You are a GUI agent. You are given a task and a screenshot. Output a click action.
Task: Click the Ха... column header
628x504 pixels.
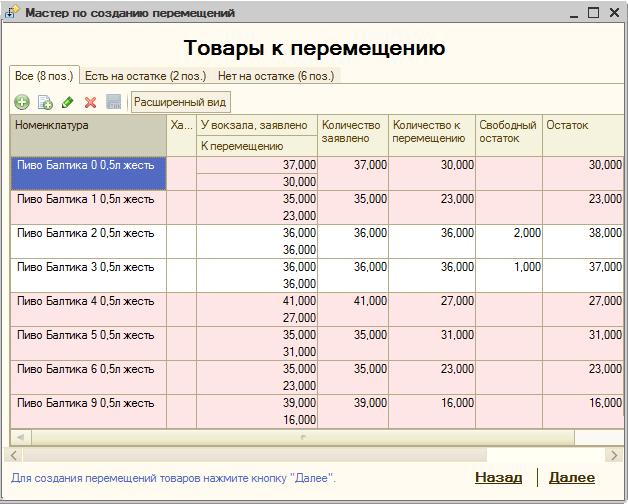coord(181,135)
